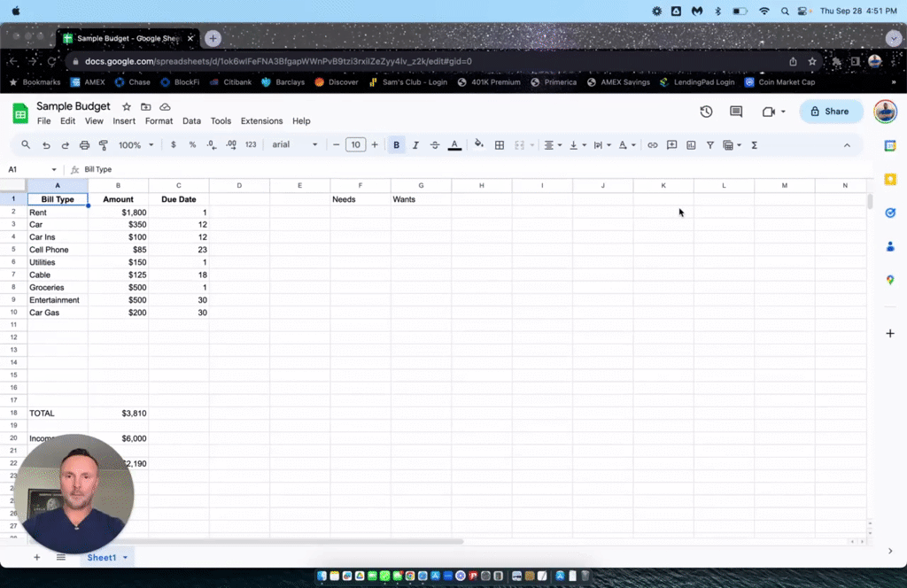Toggle strikethrough formatting
This screenshot has height=588, width=907.
click(x=434, y=145)
